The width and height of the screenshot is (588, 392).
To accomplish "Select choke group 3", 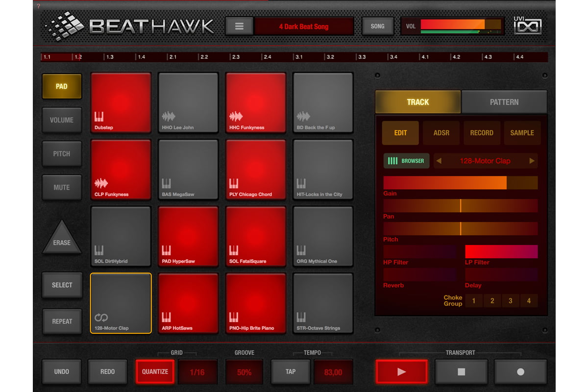I will [510, 301].
